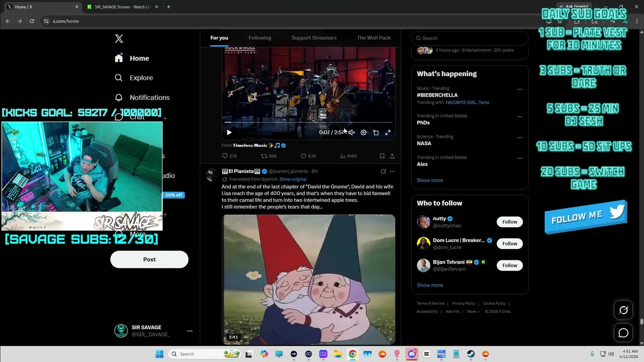The width and height of the screenshot is (644, 362).
Task: Open the Cookie Policy link
Action: coord(495,304)
